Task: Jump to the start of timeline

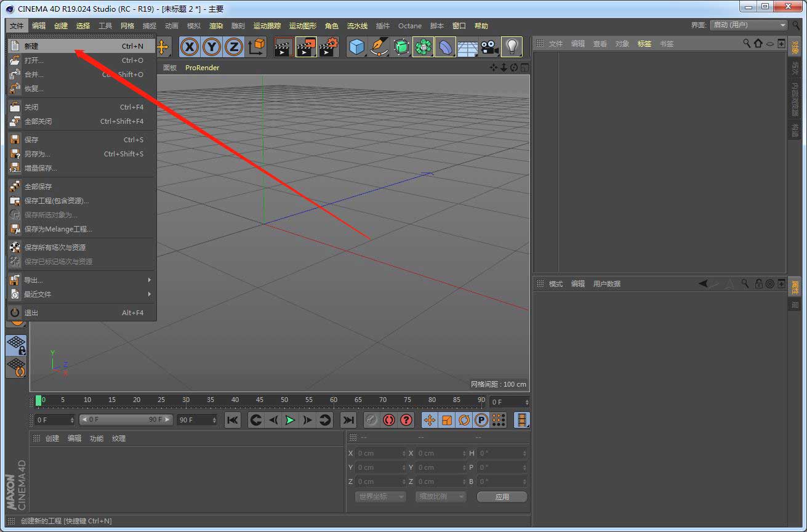Action: (233, 420)
